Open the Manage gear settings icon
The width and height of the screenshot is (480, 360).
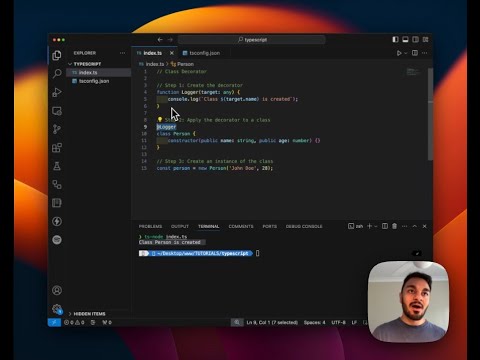pyautogui.click(x=57, y=309)
